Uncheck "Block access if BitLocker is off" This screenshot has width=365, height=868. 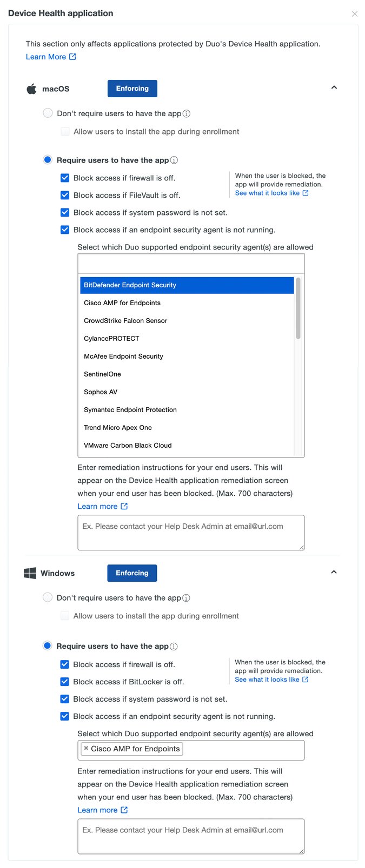coord(64,682)
